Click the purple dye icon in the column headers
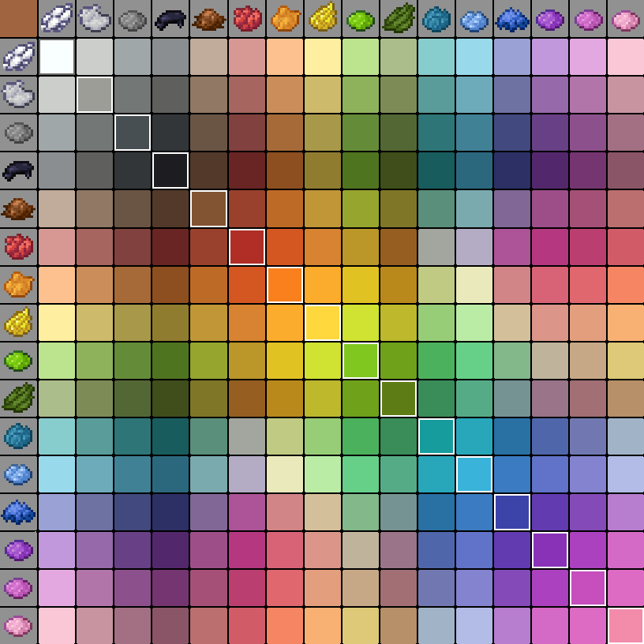Screen dimensions: 644x644 550,21
